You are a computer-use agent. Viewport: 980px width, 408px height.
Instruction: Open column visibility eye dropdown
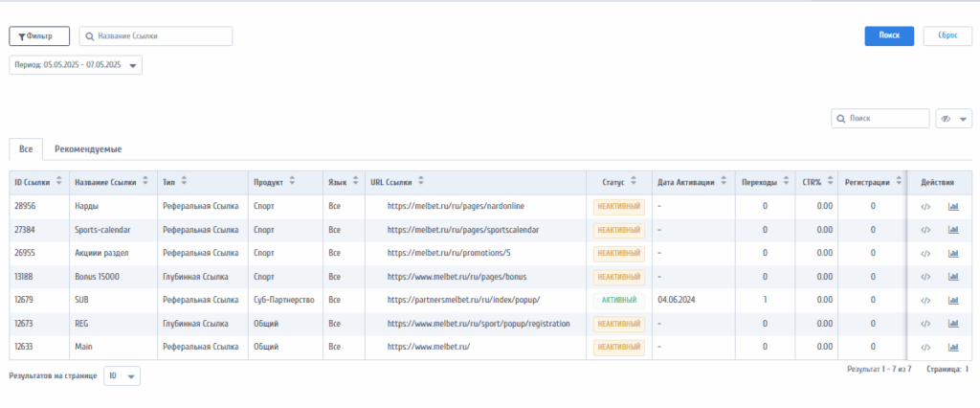click(953, 118)
